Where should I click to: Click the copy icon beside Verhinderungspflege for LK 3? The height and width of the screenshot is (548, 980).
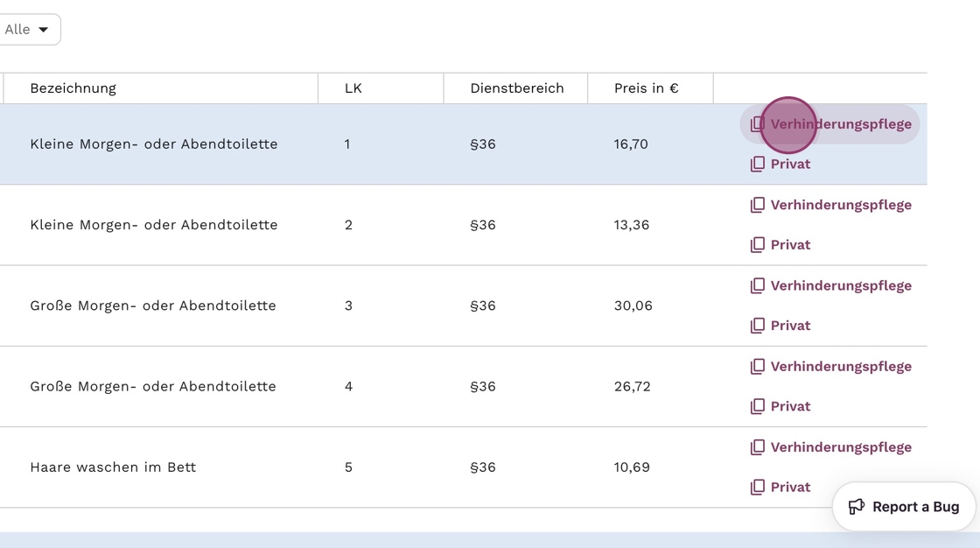coord(758,285)
